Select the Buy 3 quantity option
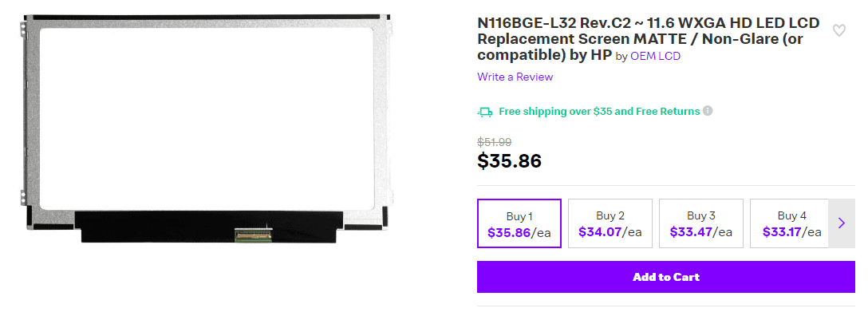Screen dimensions: 868x316 pyautogui.click(x=700, y=223)
